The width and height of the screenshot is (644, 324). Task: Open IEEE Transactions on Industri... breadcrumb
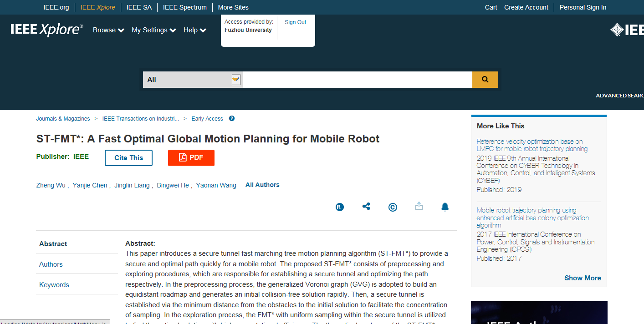[141, 119]
